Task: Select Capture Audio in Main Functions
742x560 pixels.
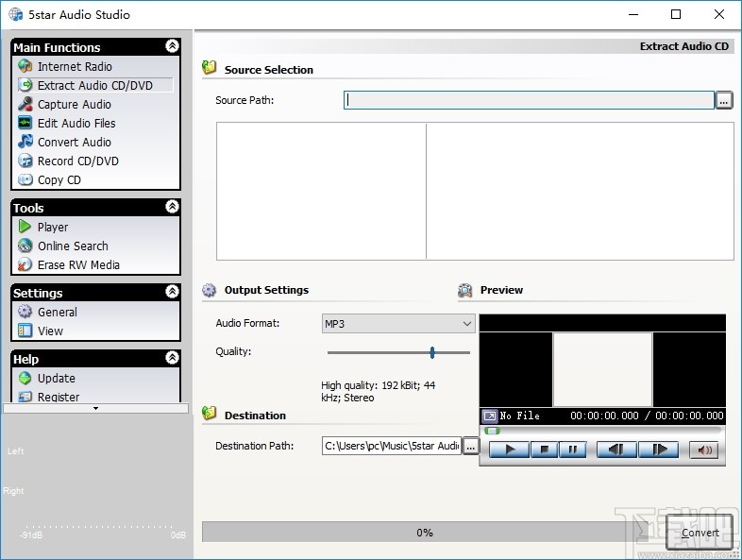Action: pyautogui.click(x=75, y=104)
